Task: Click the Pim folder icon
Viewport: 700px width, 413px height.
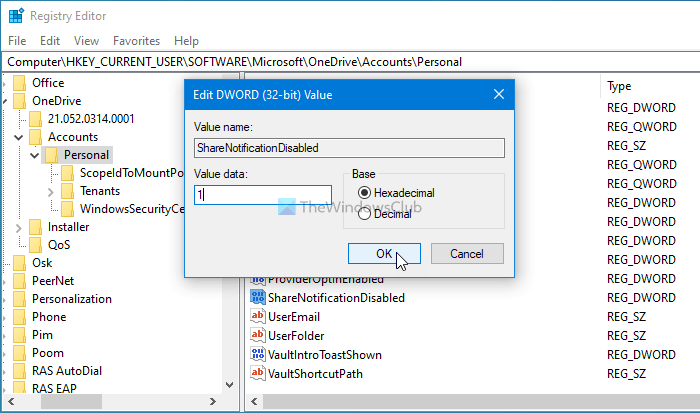Action: coord(20,335)
